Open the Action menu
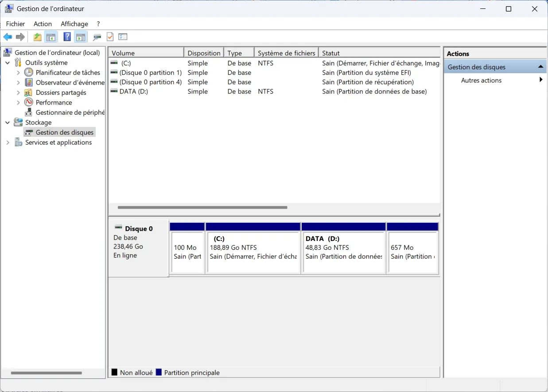The height and width of the screenshot is (392, 548). (43, 24)
